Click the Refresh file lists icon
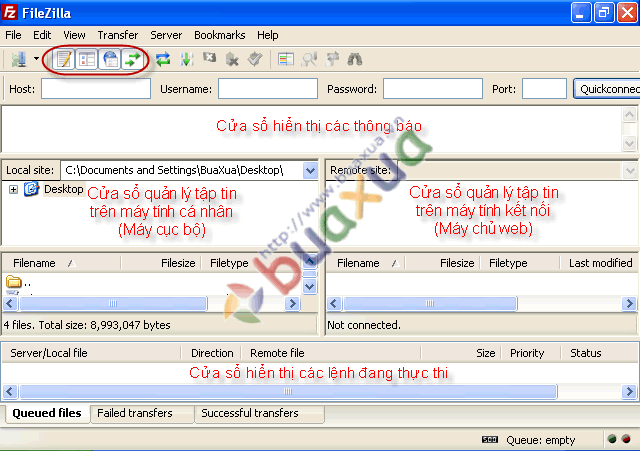 [163, 60]
